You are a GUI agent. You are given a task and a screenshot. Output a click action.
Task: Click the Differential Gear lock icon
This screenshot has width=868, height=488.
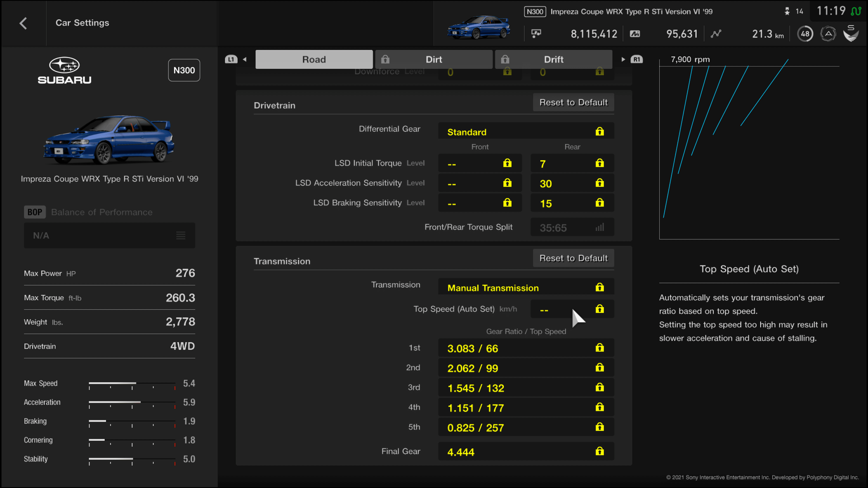[x=599, y=131]
